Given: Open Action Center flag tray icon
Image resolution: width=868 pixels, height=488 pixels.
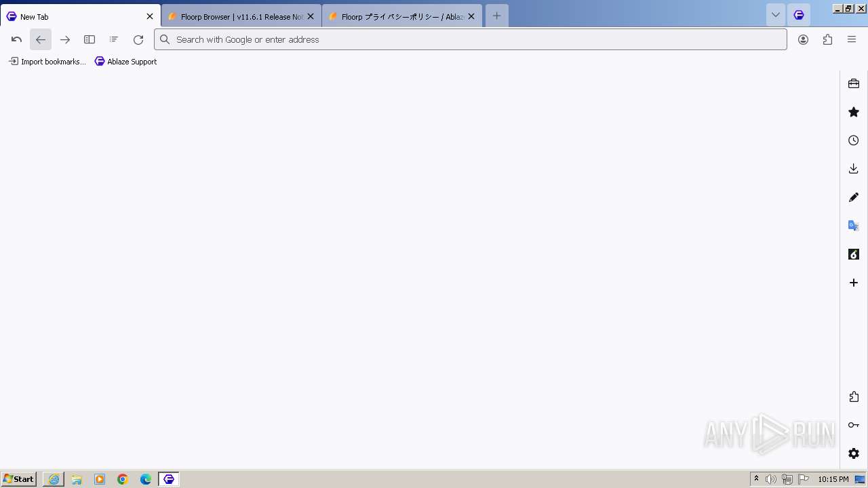Looking at the screenshot, I should pyautogui.click(x=804, y=479).
